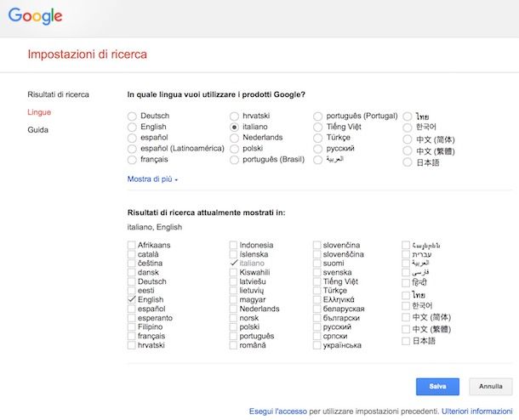519x420 pixels.
Task: Open Ulteriori informazioni link
Action: coord(477,411)
